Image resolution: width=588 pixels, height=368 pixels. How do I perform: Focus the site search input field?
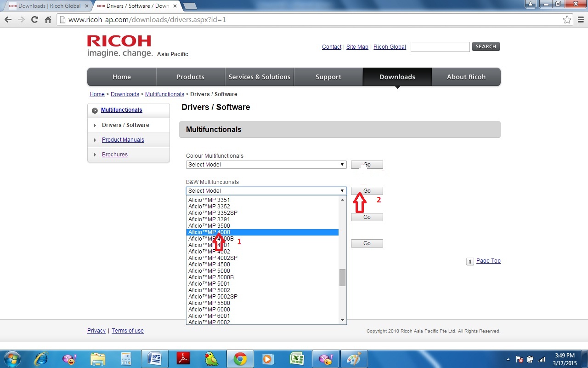440,46
